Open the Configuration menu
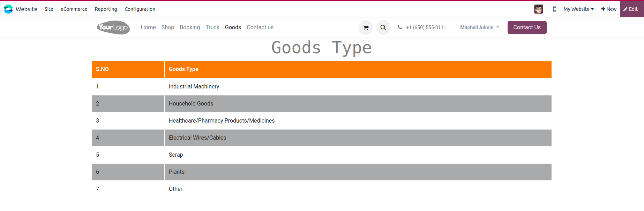 140,9
